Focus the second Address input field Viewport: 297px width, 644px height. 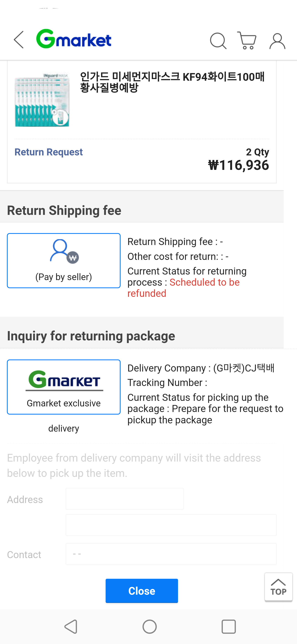[171, 525]
